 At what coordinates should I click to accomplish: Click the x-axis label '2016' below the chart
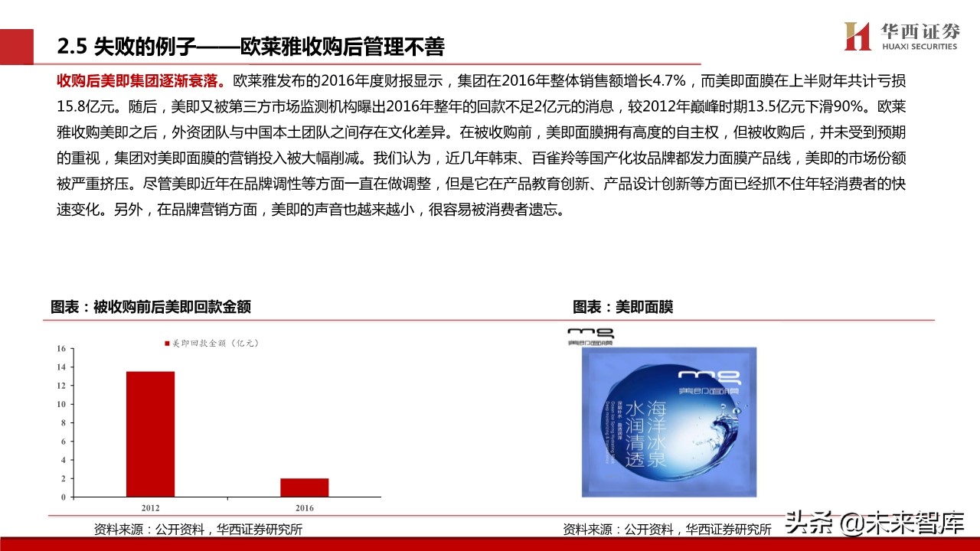(304, 508)
